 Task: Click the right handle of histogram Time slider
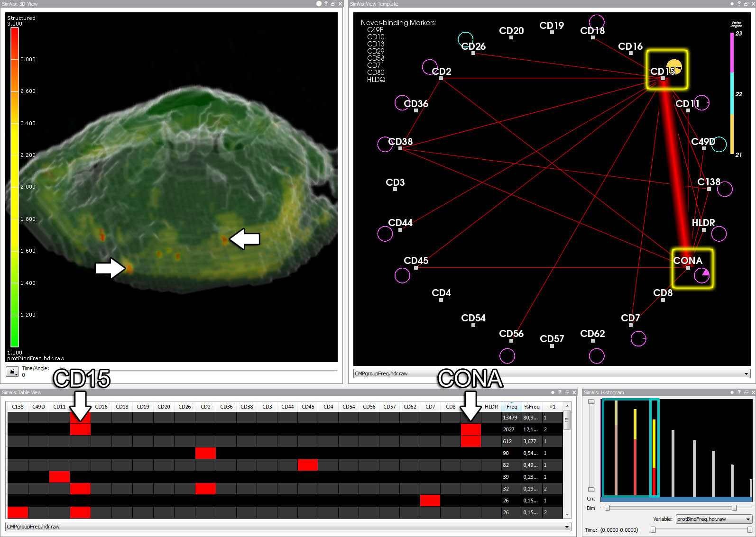coord(750,530)
